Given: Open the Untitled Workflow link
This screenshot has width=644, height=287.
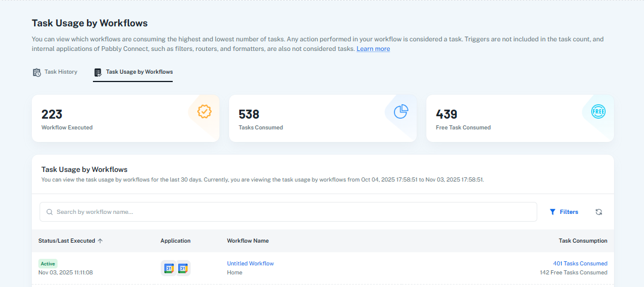Looking at the screenshot, I should [x=250, y=264].
